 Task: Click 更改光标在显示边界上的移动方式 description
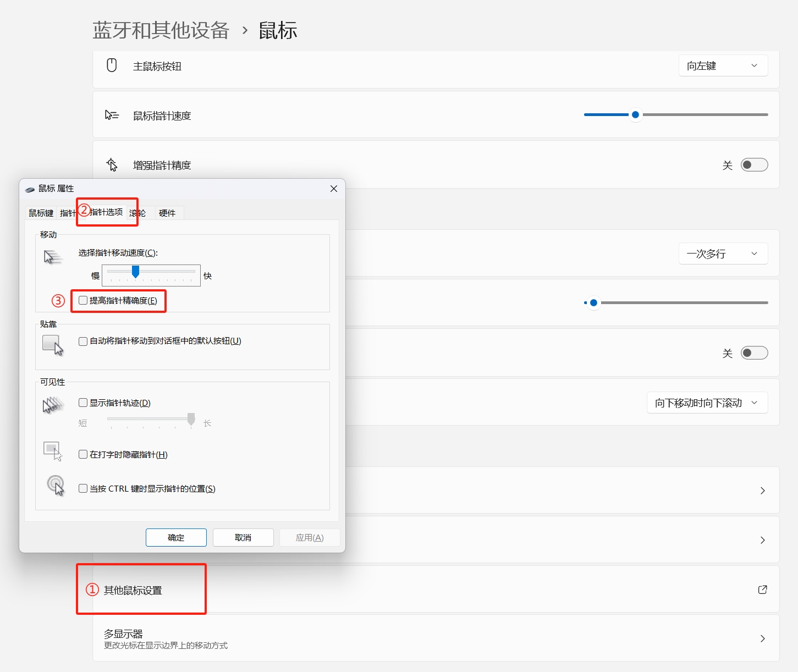[x=166, y=646]
